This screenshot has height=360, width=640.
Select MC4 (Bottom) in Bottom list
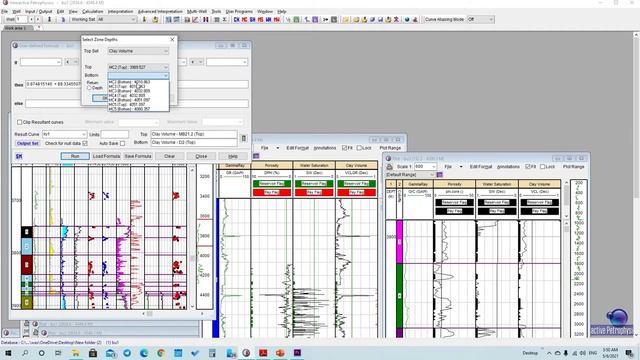click(x=138, y=100)
